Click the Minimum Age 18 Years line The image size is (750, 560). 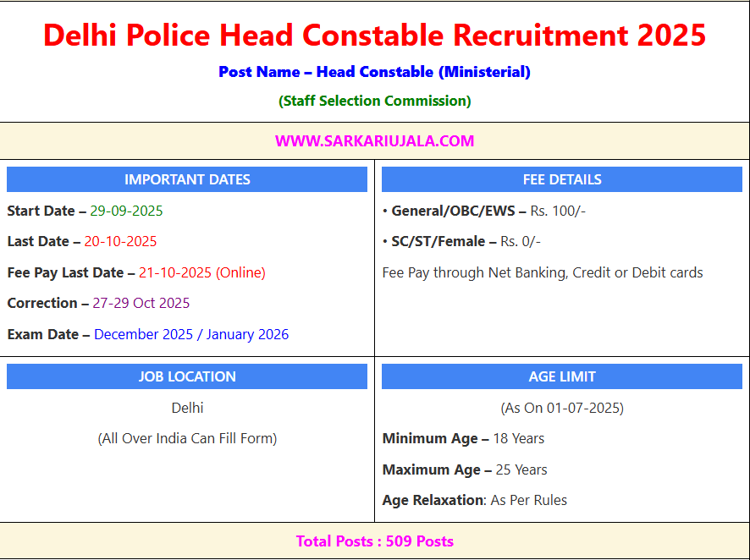pos(463,439)
